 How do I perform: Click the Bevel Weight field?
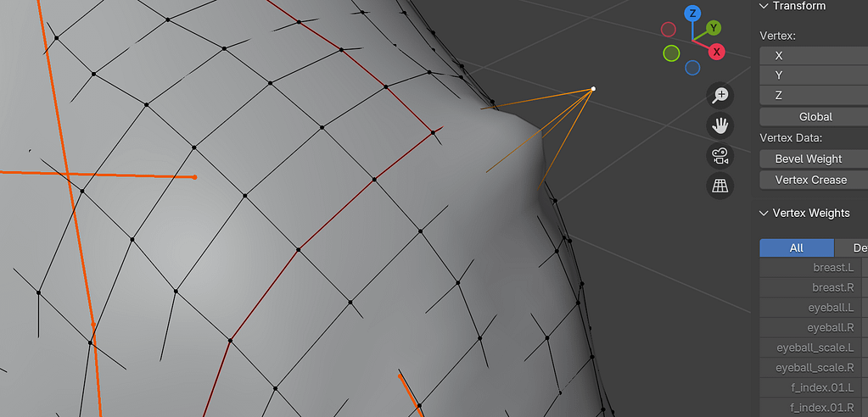point(809,158)
